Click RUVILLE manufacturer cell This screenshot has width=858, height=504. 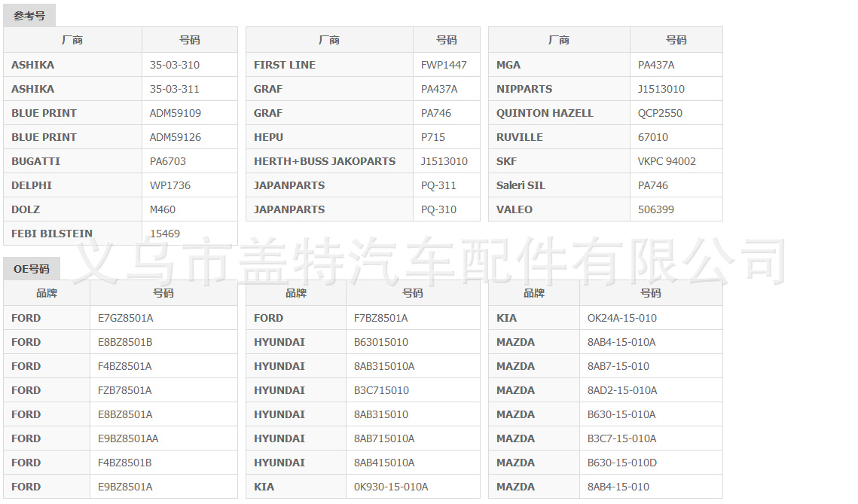(559, 137)
